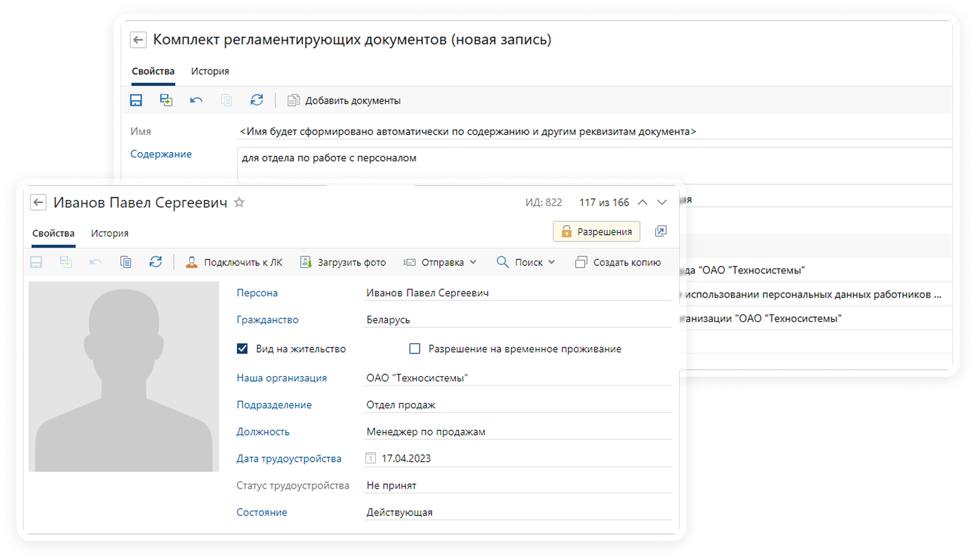
Task: Click Загрузить фото
Action: tap(343, 262)
